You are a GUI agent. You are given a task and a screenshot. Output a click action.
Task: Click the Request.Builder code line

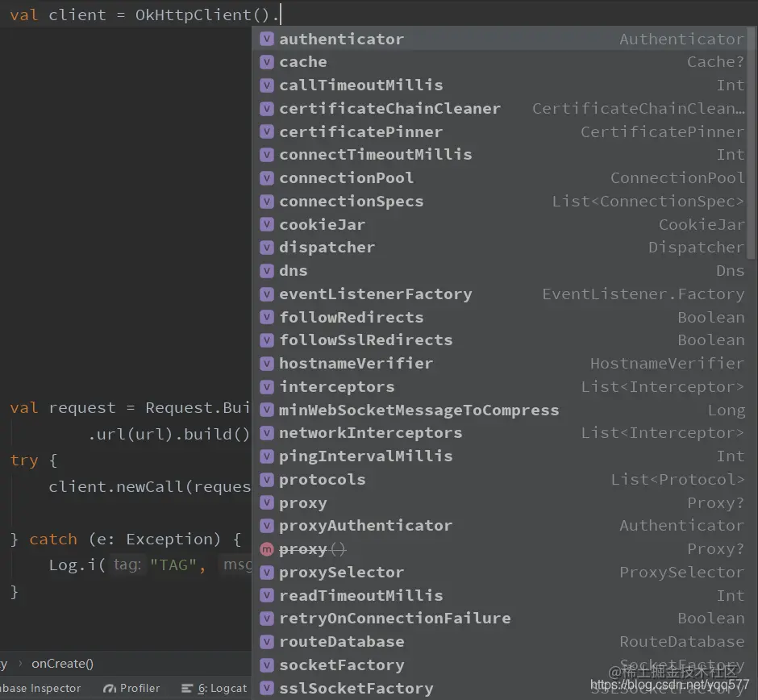pos(130,407)
